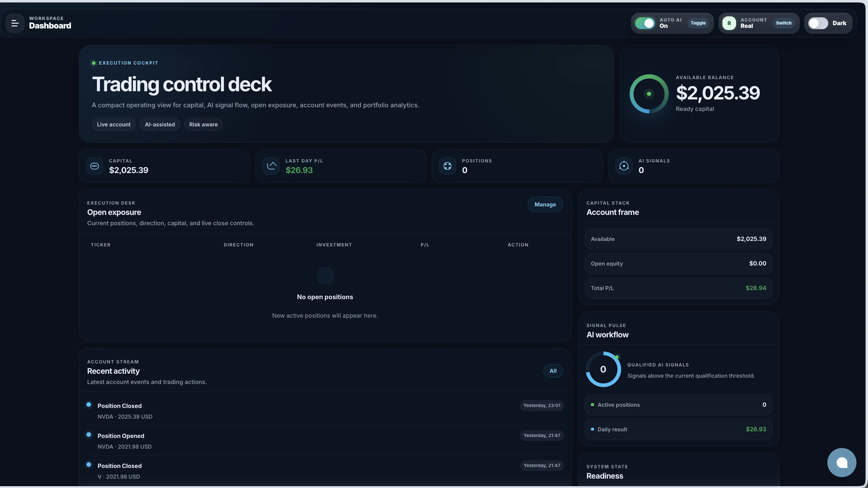Viewport: 868px width, 488px height.
Task: Sort by the DIRECTION column header
Action: (x=239, y=245)
